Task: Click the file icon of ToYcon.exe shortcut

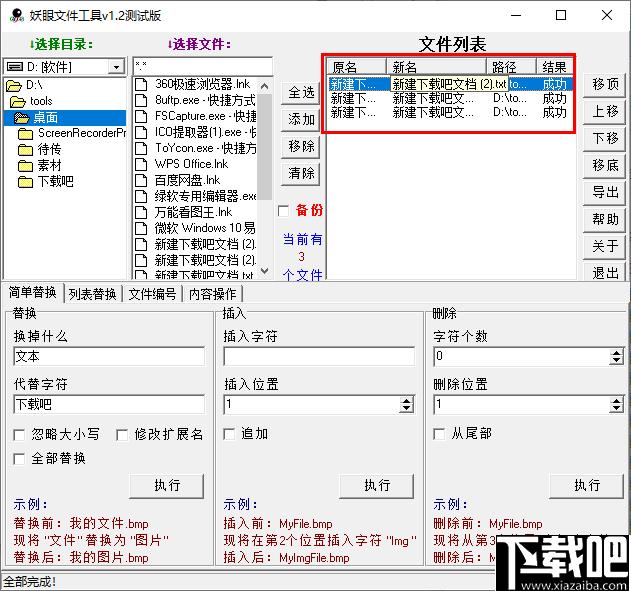Action: click(x=141, y=148)
